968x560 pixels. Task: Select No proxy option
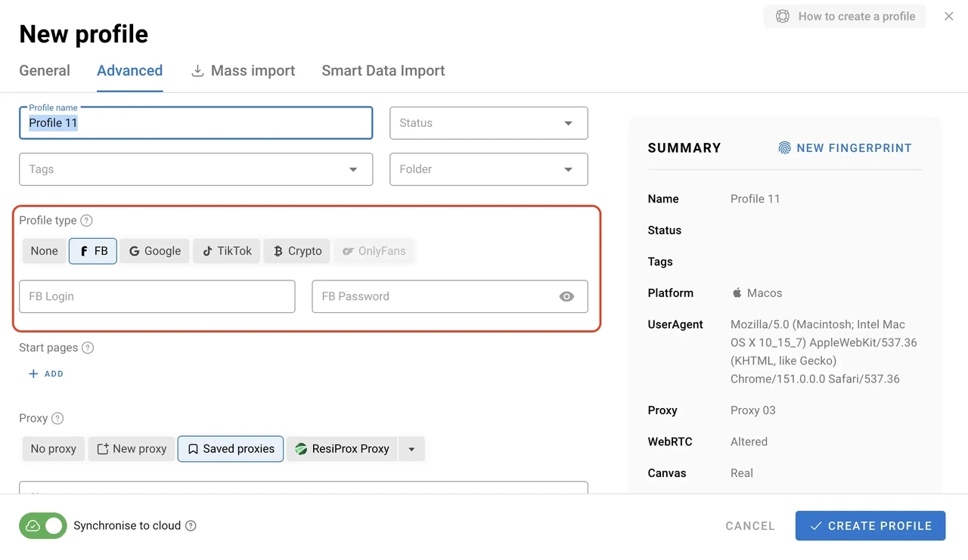point(54,448)
